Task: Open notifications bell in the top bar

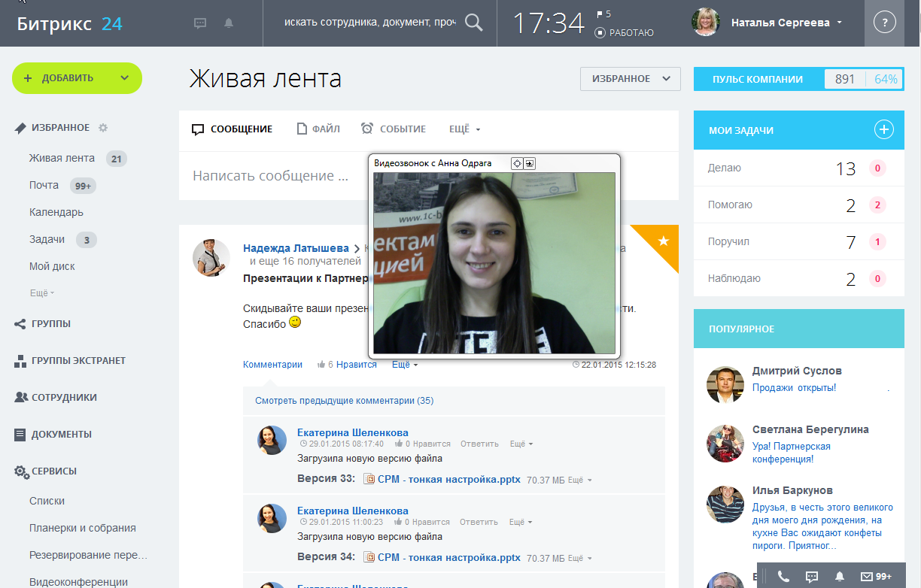Action: click(229, 23)
